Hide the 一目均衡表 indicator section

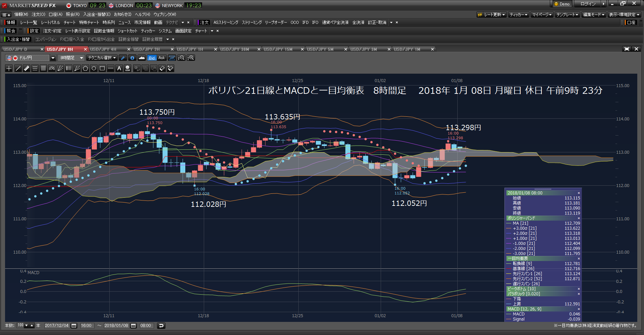coord(579,259)
